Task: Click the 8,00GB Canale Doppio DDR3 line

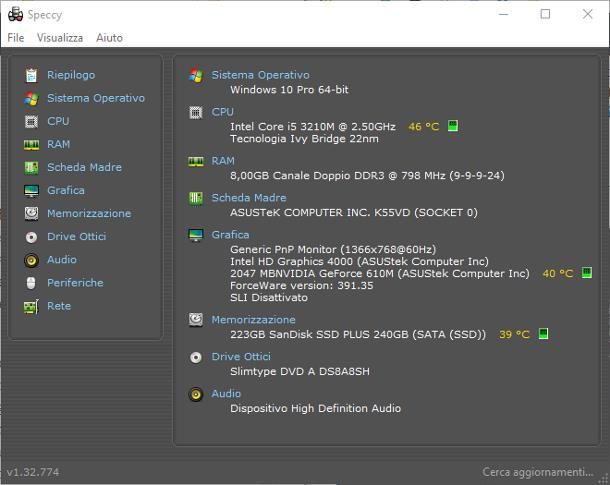Action: click(x=367, y=176)
